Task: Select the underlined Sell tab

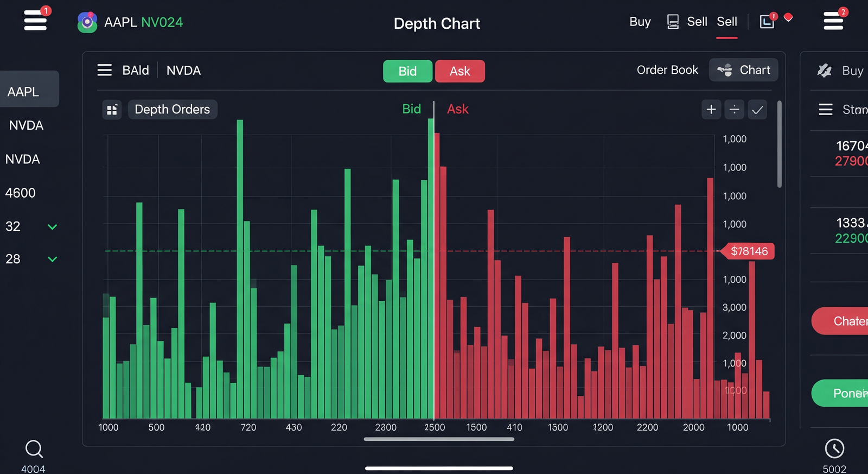Action: pyautogui.click(x=727, y=22)
